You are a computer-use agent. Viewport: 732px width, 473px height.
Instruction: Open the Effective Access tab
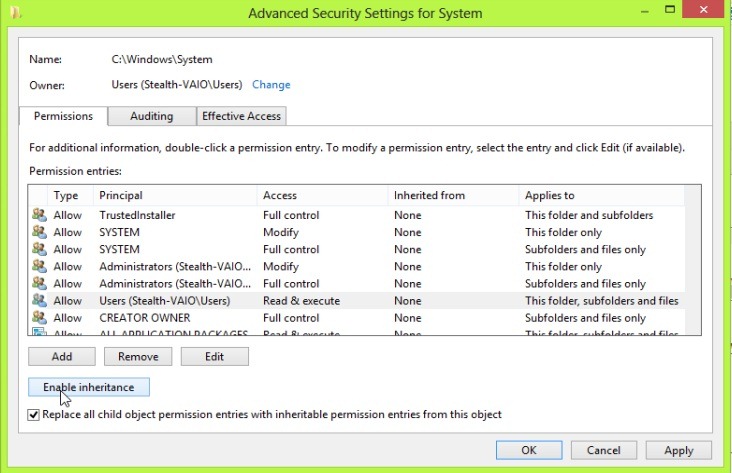(241, 116)
